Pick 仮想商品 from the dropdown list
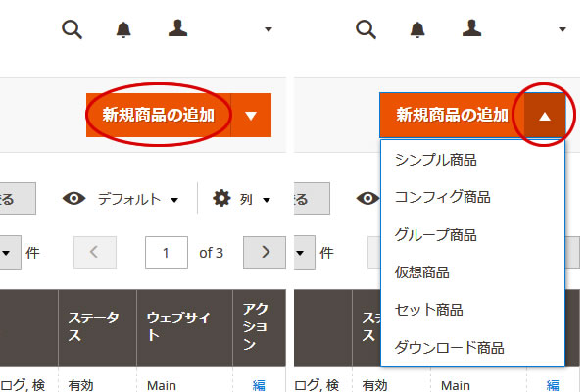 point(421,271)
